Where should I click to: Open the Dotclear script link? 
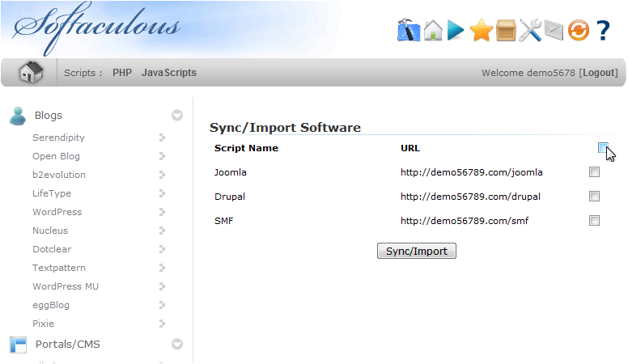[x=52, y=249]
